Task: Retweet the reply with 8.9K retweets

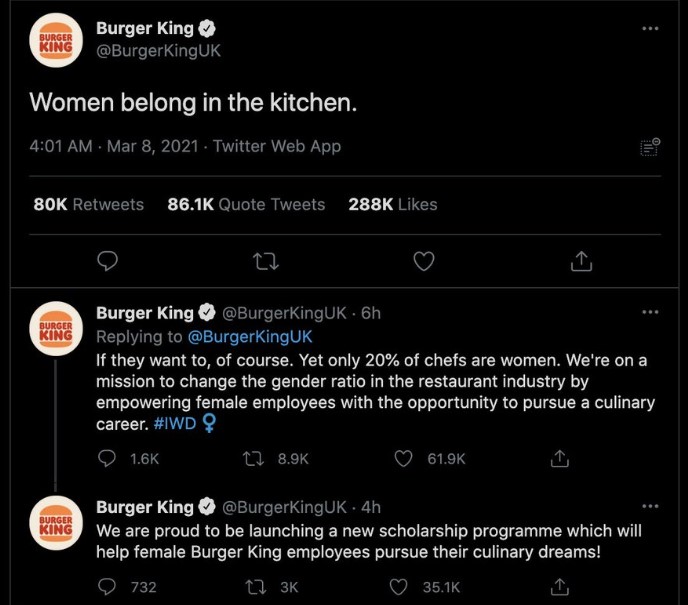Action: (x=255, y=458)
